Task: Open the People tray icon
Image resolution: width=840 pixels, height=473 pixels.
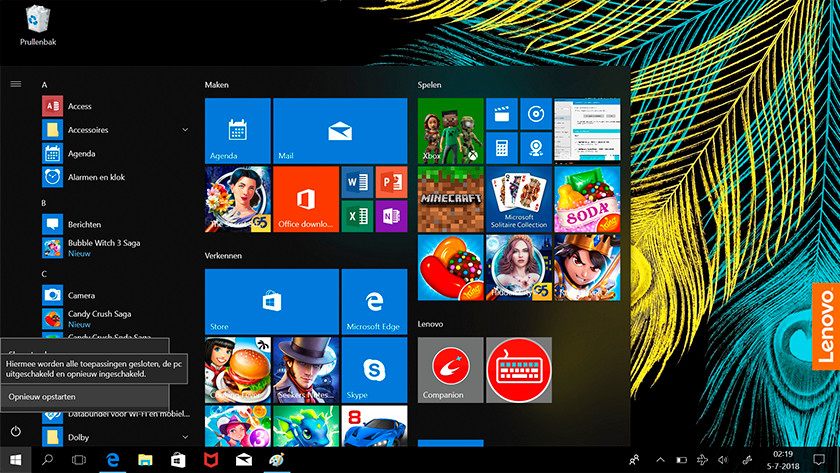Action: (634, 460)
